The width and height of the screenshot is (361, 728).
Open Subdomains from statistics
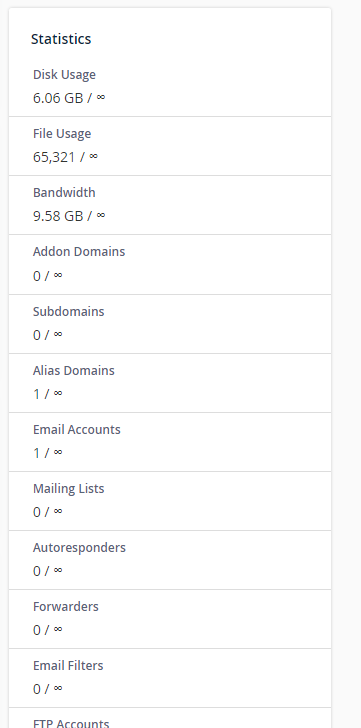point(68,311)
